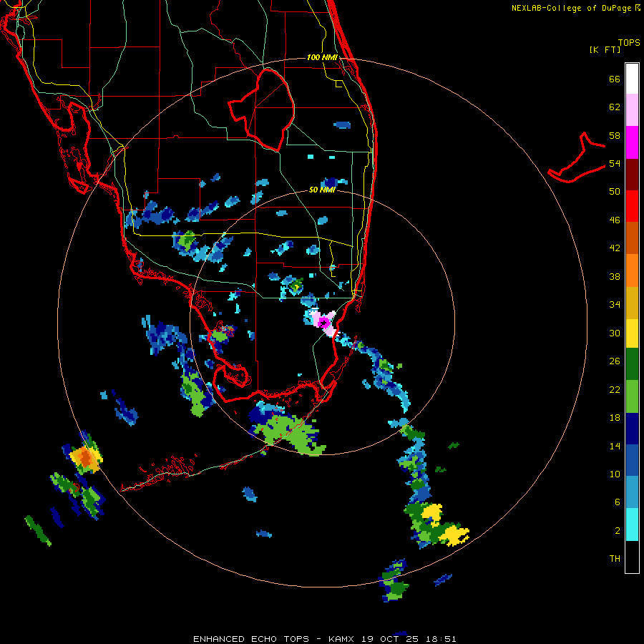644x644 pixels.
Task: Click the black TH threshold swatch
Action: 632,557
